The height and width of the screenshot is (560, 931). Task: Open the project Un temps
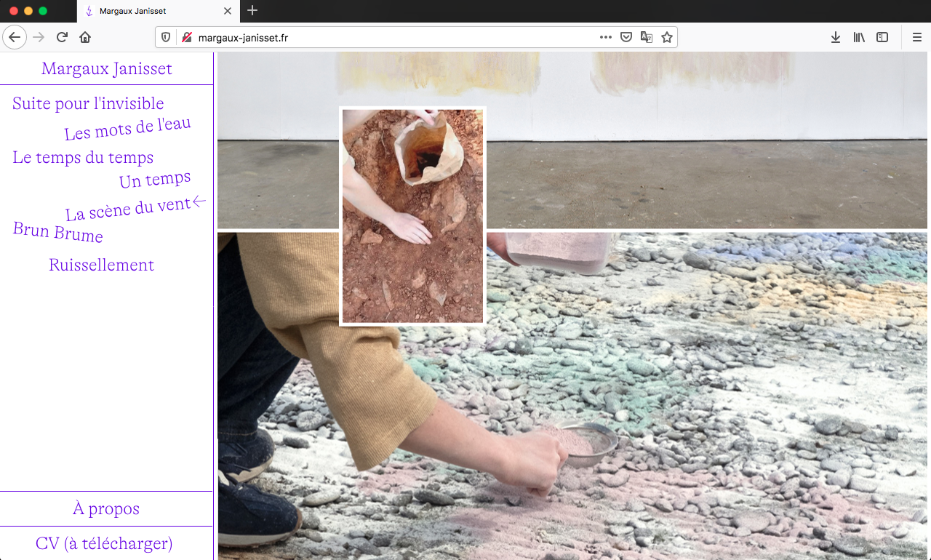pyautogui.click(x=155, y=179)
